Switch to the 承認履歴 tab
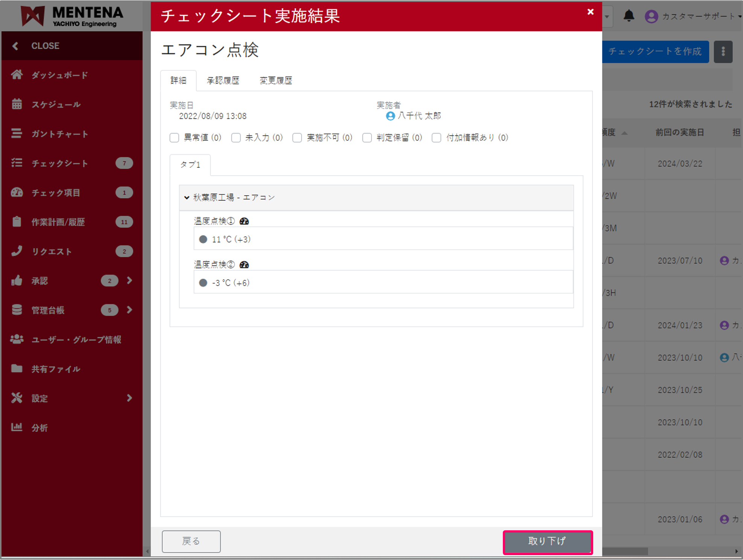This screenshot has height=560, width=743. click(x=223, y=80)
